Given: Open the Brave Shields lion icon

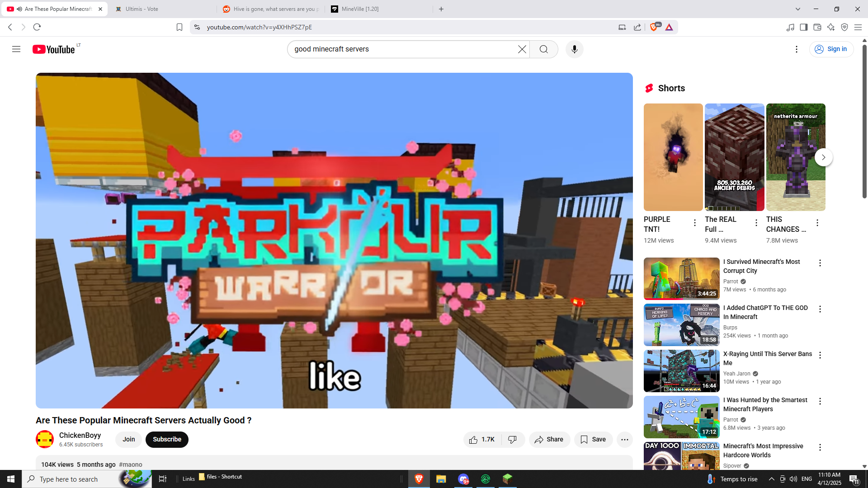Looking at the screenshot, I should coord(654,27).
